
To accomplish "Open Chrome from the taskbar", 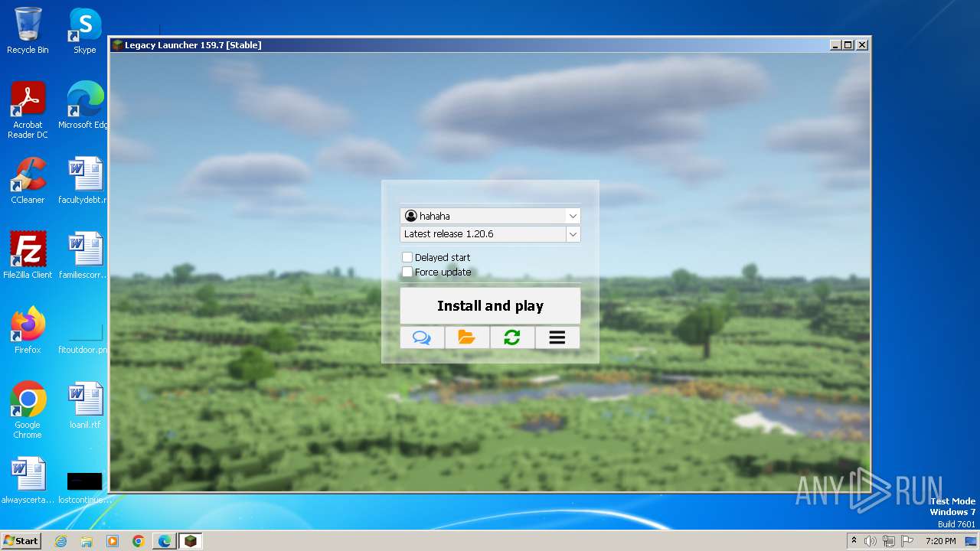I will (139, 541).
